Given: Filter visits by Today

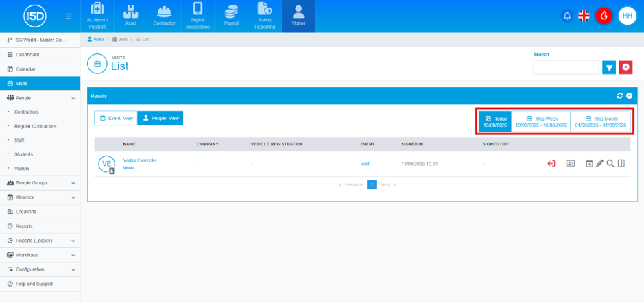Looking at the screenshot, I should point(495,121).
